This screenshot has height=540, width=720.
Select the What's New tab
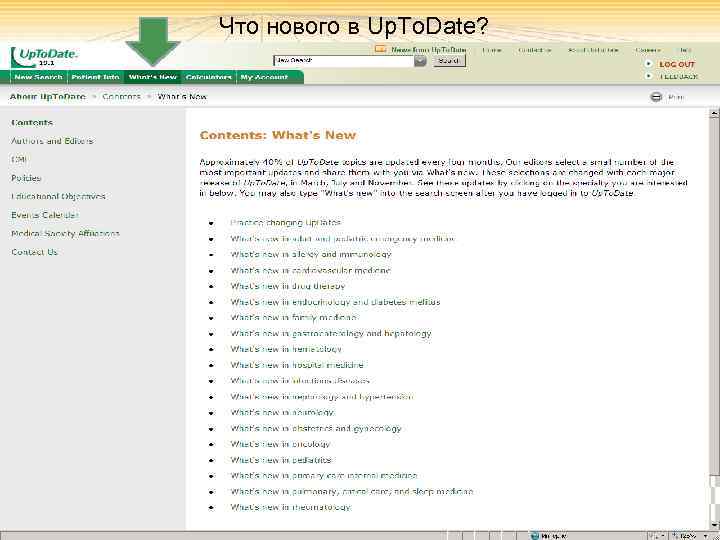click(x=153, y=77)
